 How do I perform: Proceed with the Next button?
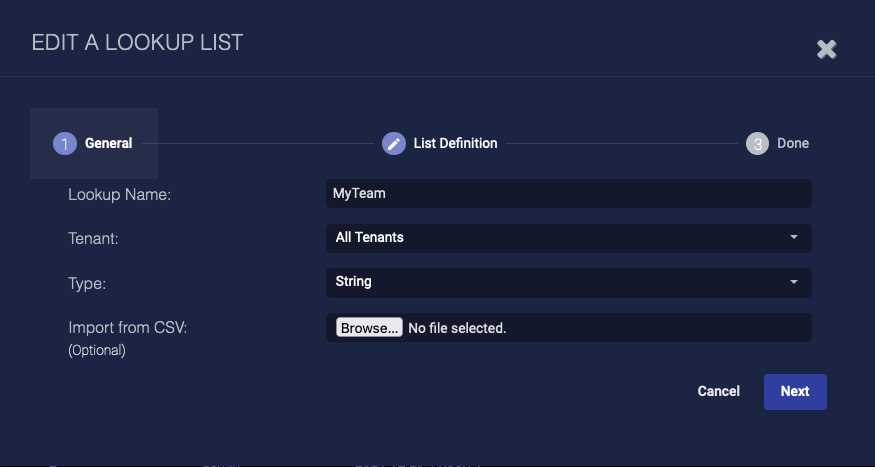pyautogui.click(x=795, y=391)
